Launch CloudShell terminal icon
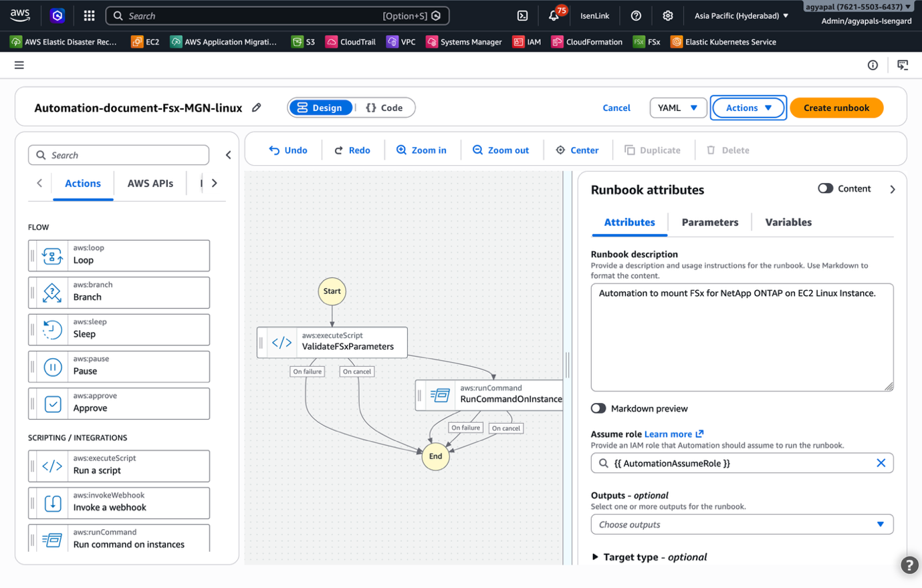Screen dimensions: 922x588 point(523,15)
